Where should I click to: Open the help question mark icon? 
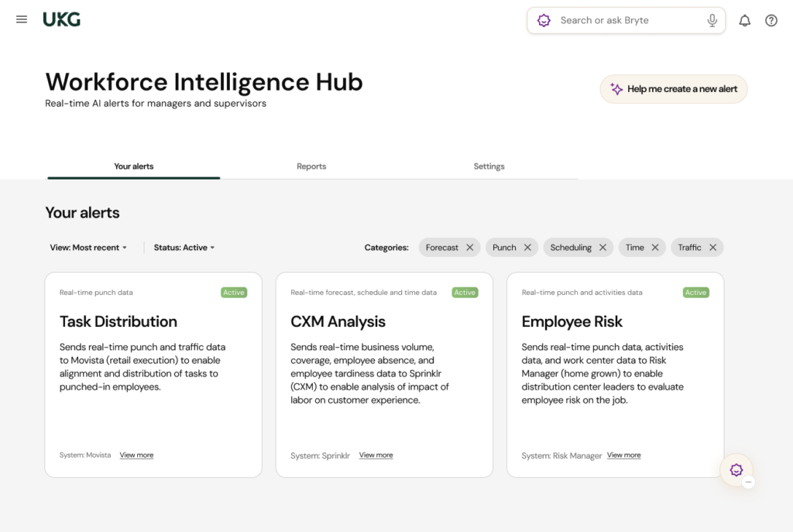[771, 21]
